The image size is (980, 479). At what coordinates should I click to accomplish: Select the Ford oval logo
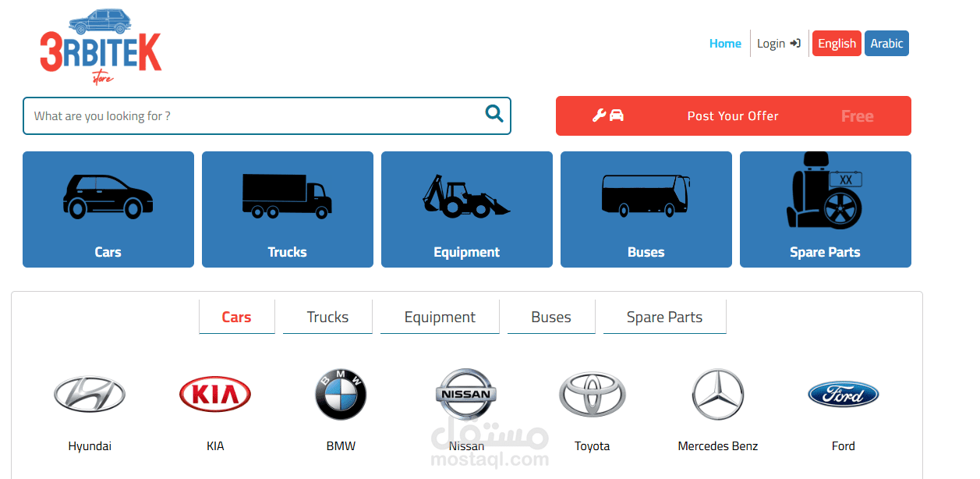(844, 394)
